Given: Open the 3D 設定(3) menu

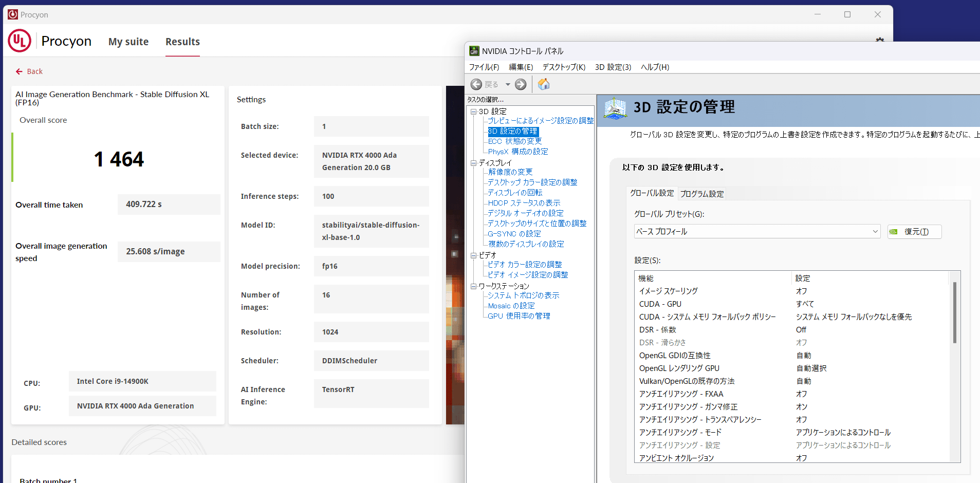Looking at the screenshot, I should [x=613, y=67].
